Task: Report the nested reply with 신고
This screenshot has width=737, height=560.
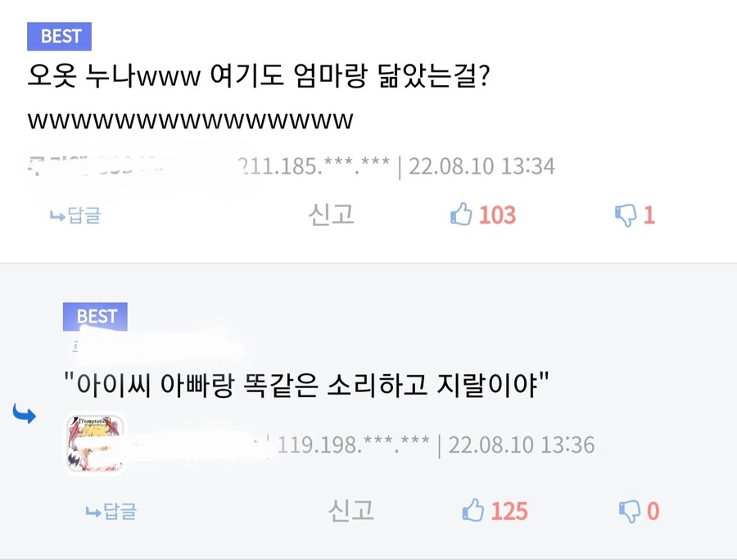Action: pyautogui.click(x=350, y=510)
